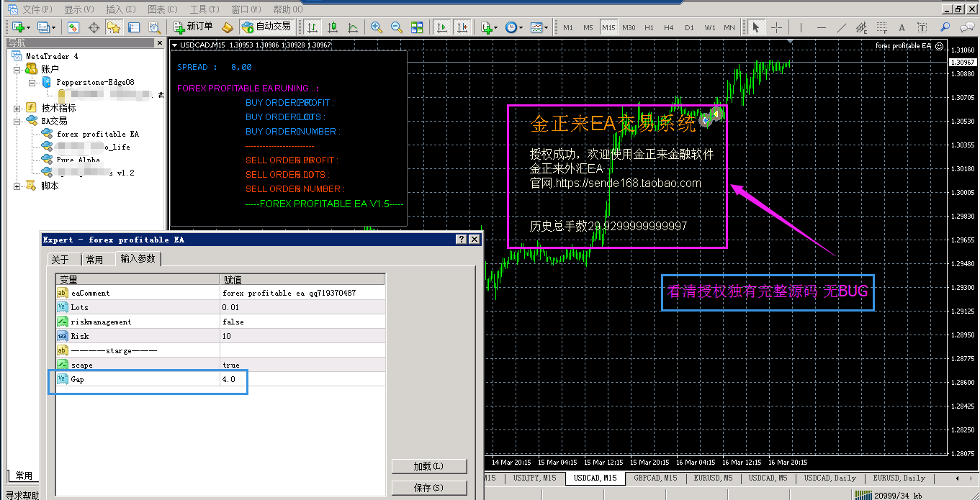Select the M5 timeframe

tap(588, 27)
